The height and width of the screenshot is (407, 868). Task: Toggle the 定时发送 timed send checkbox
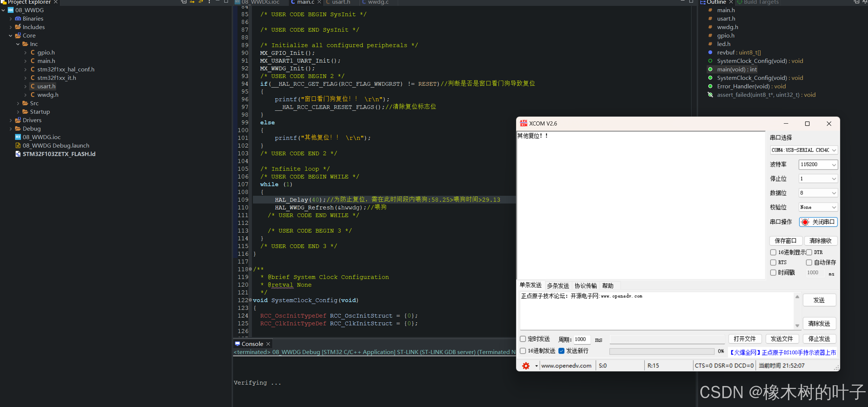coord(523,339)
